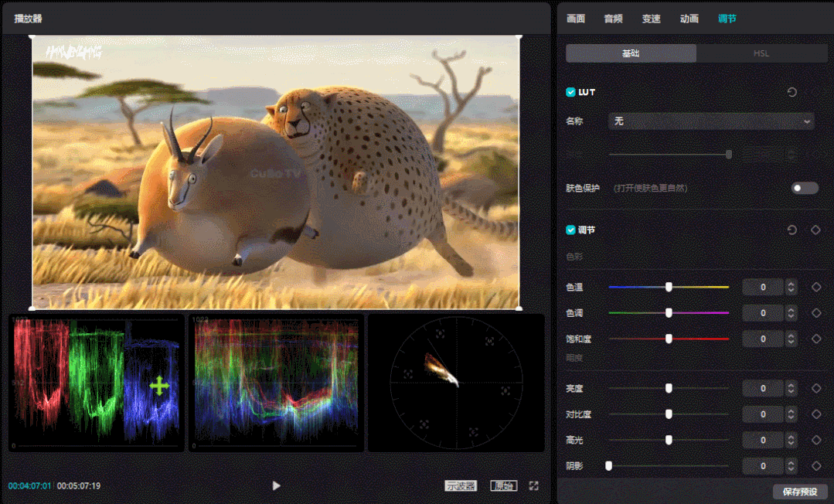This screenshot has width=834, height=504.
Task: Switch to the 画面 tab
Action: (x=576, y=19)
